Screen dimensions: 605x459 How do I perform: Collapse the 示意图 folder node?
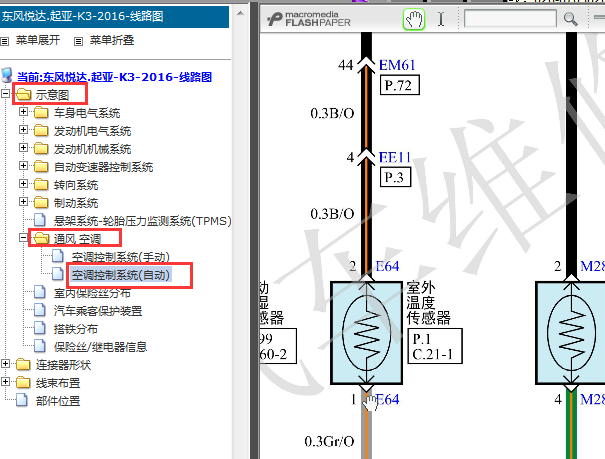[5, 94]
